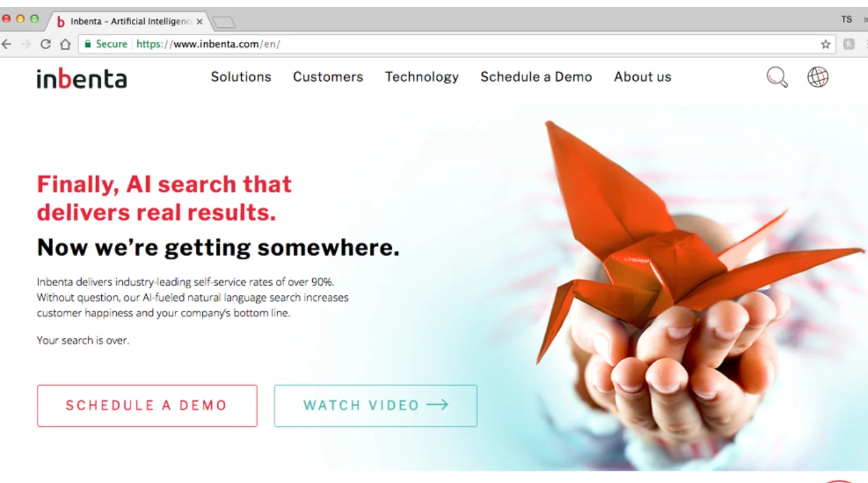
Task: Bookmark this page with the star icon
Action: (x=826, y=44)
